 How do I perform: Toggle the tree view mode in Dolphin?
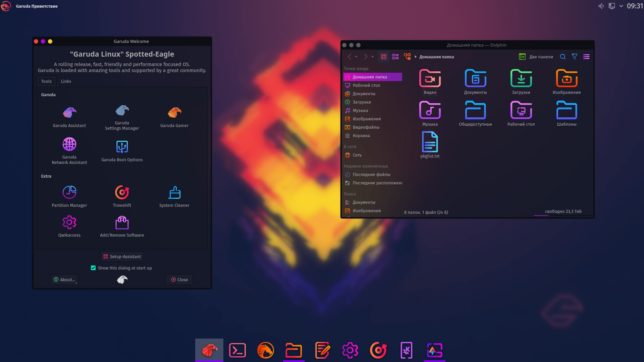click(x=407, y=57)
